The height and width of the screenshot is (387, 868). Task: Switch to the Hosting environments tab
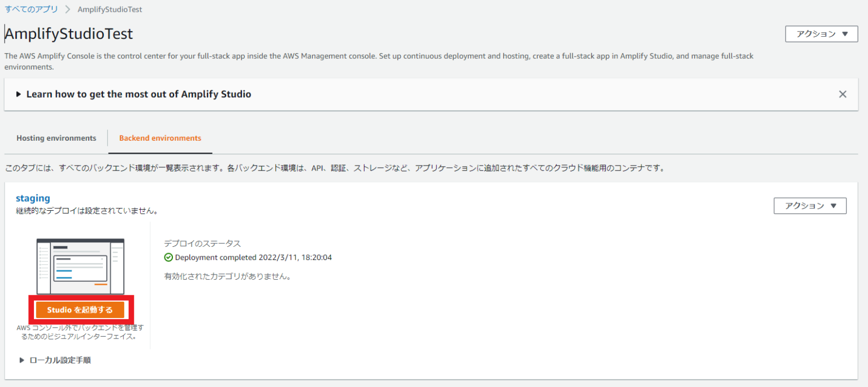click(x=56, y=138)
